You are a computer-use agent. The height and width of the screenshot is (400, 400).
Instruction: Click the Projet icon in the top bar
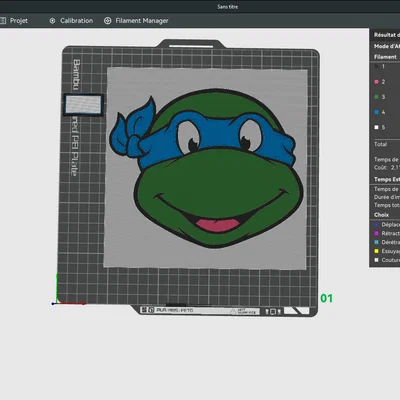coord(3,21)
